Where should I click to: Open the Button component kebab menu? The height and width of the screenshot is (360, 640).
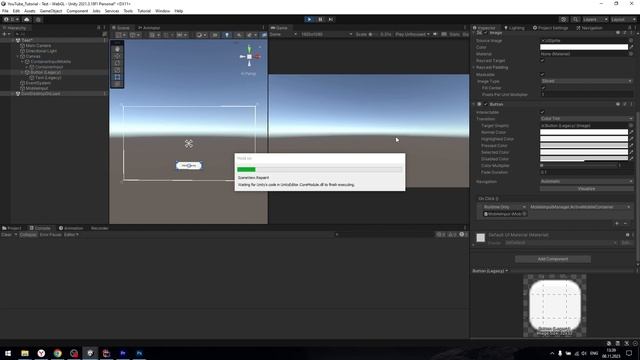click(631, 104)
